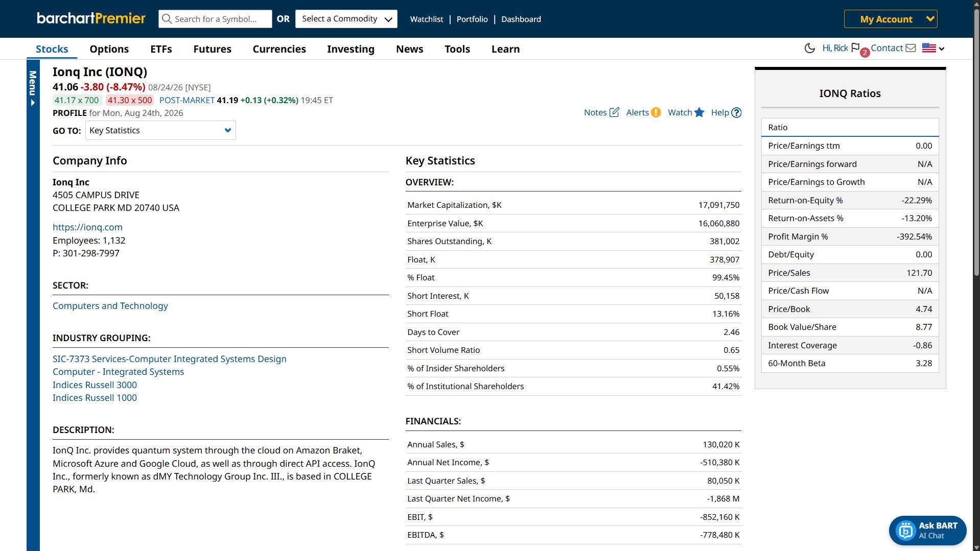Expand the My Account dropdown
Viewport: 980px width, 551px height.
tap(891, 19)
